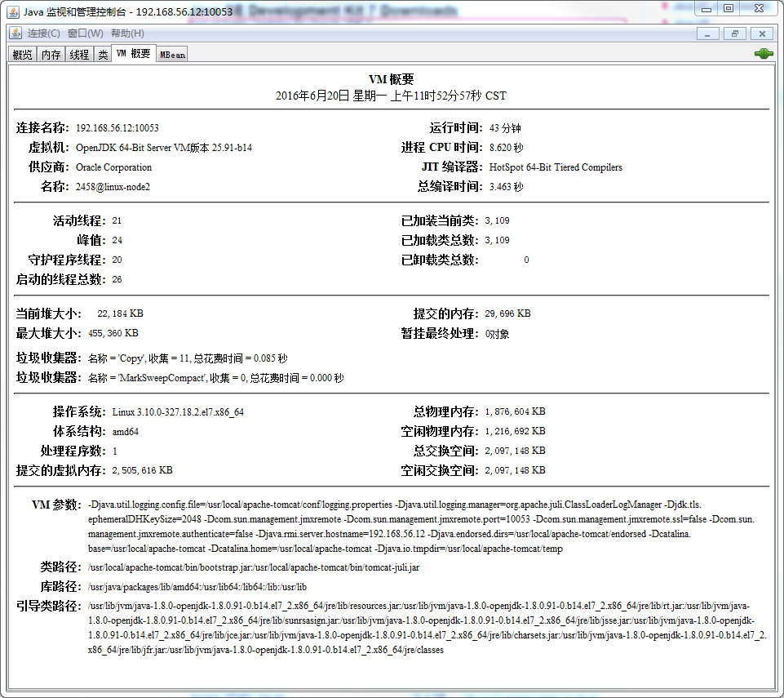
Task: Click the connection name 192.168.56.12:10053 value
Action: point(117,128)
